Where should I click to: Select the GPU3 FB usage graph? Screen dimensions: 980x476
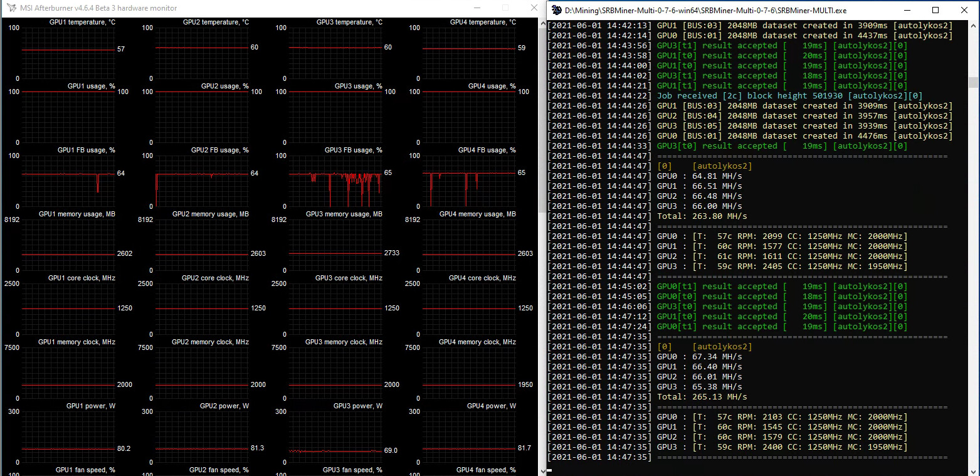click(x=335, y=181)
